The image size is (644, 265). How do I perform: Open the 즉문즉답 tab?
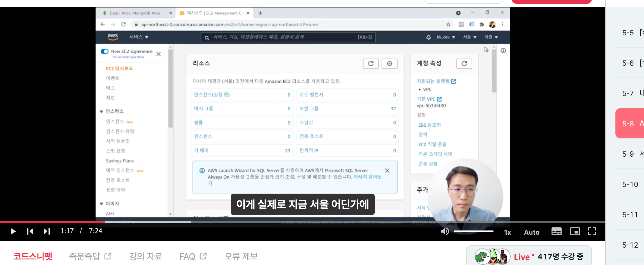tap(90, 256)
